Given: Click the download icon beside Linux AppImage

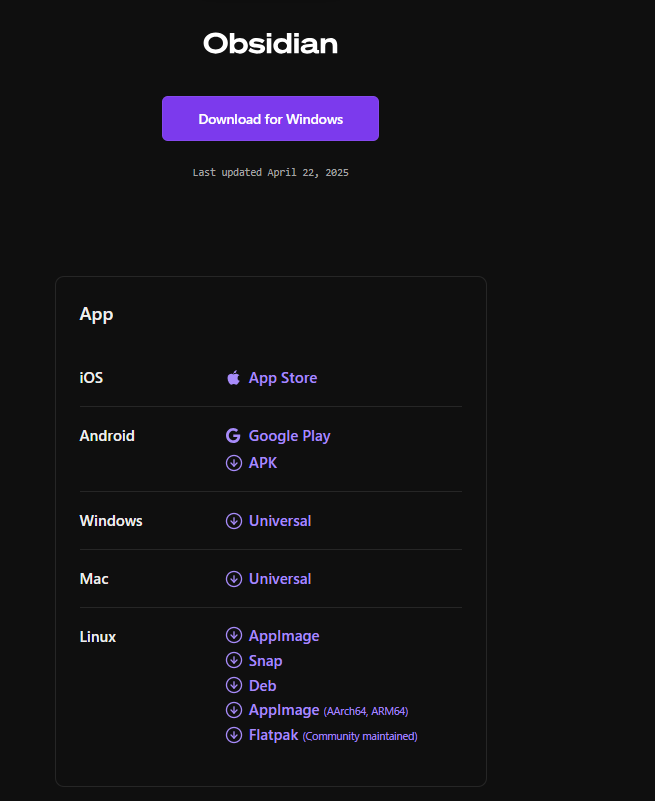Looking at the screenshot, I should click(x=234, y=636).
